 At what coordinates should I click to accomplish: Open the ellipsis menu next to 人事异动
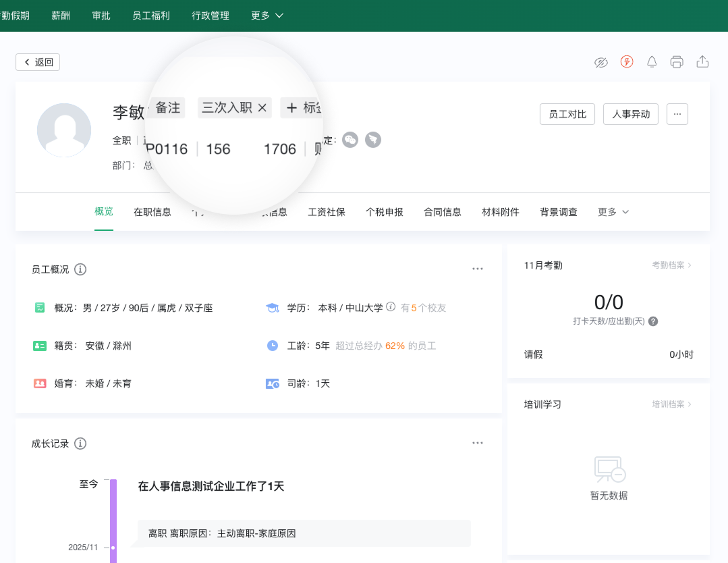click(x=677, y=114)
